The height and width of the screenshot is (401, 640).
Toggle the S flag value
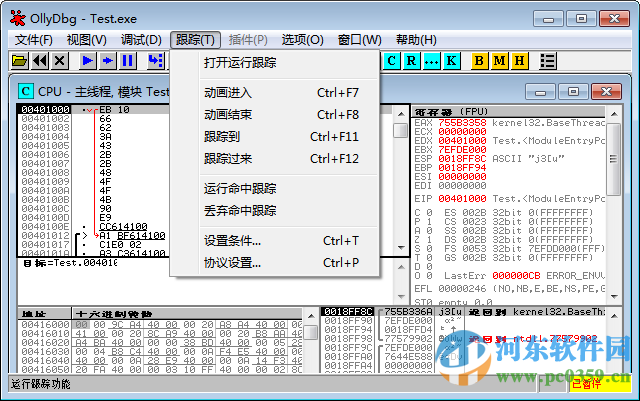(x=429, y=249)
